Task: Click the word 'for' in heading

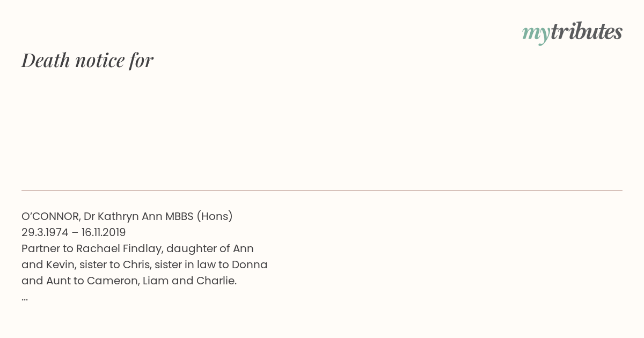Action: tap(141, 61)
